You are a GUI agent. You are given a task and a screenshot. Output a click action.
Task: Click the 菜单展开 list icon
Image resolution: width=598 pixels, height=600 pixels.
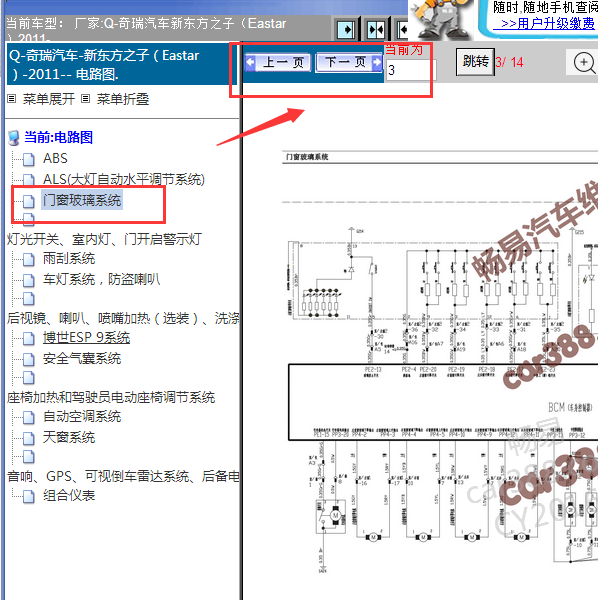coord(12,99)
